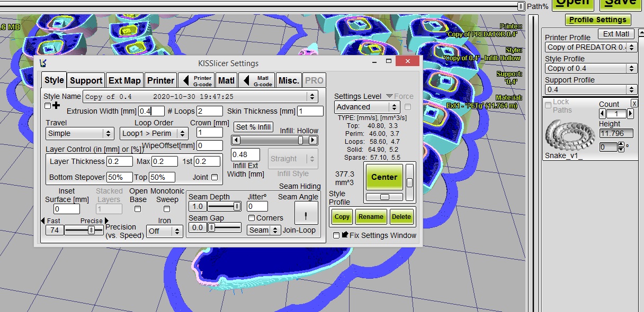Click the KISSlicer logo icon in title bar
Screen dimensions: 644x312
point(43,63)
